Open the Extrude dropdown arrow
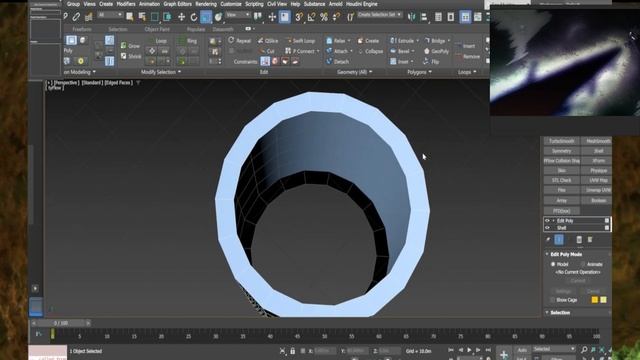Image resolution: width=640 pixels, height=360 pixels. click(x=418, y=40)
